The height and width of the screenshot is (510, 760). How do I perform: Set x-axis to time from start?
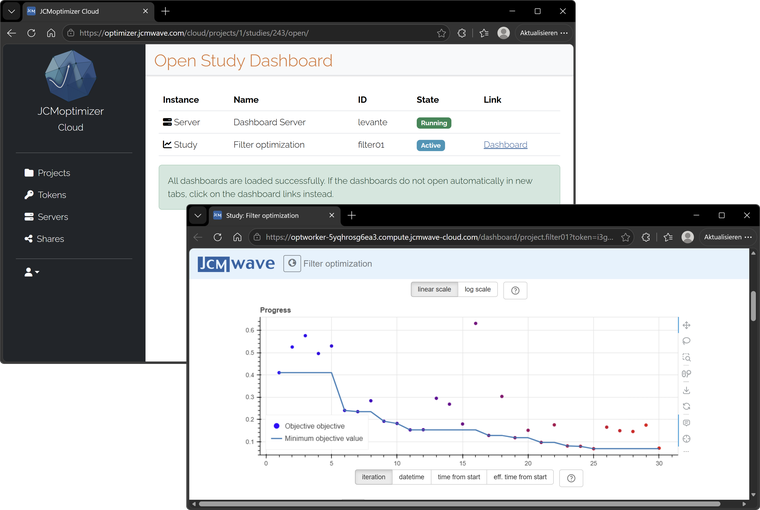click(459, 477)
